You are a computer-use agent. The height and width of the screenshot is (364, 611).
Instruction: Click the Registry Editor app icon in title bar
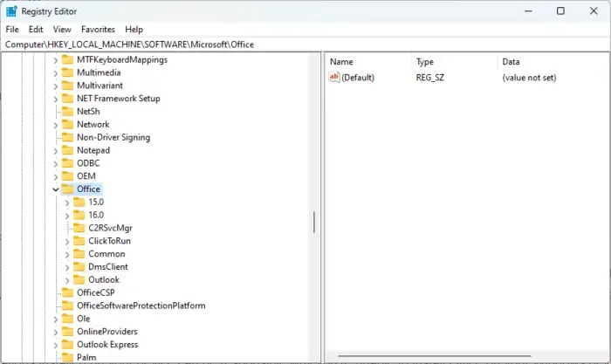[10, 10]
